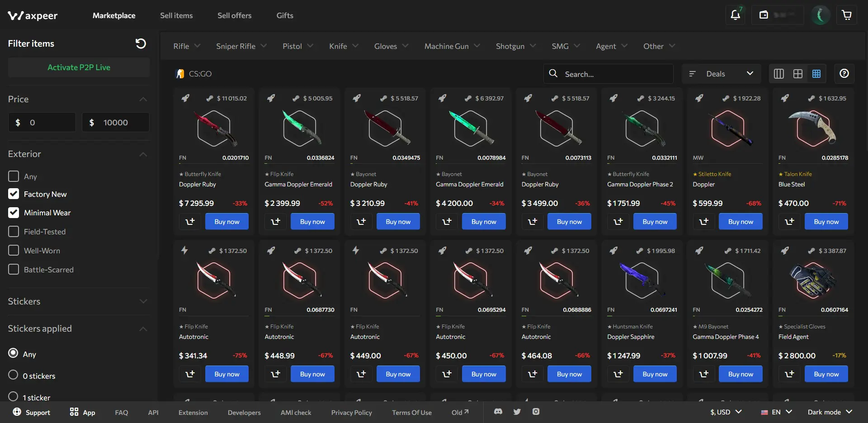Add $341.34 Flip Knife Autotronic to cart

point(190,374)
